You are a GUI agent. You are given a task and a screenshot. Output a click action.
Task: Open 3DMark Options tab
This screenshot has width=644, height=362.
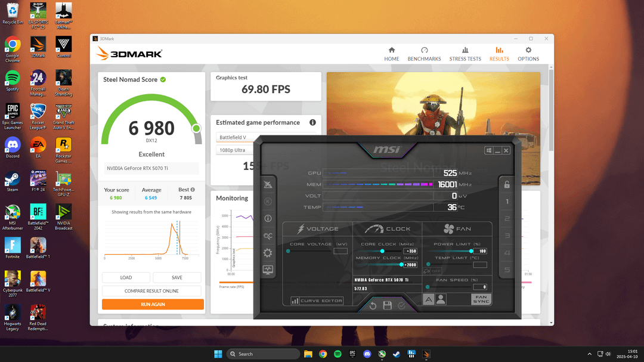click(x=528, y=54)
